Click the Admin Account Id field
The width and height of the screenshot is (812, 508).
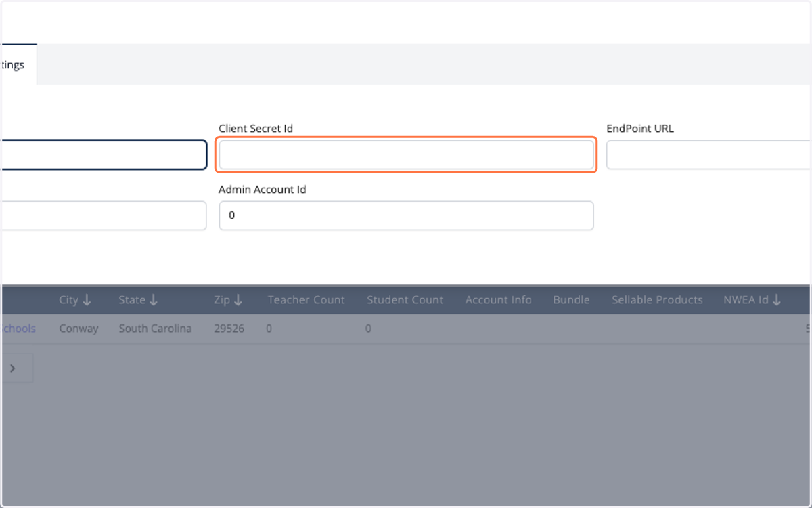point(406,215)
